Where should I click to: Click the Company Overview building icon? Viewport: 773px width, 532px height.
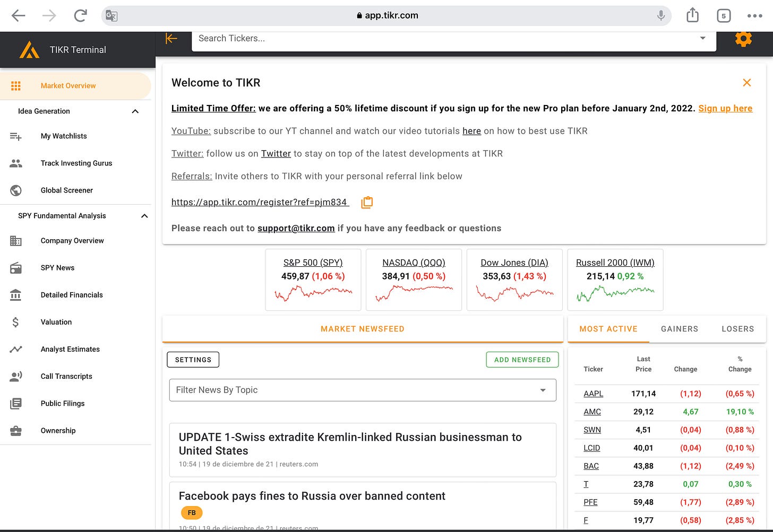pyautogui.click(x=16, y=241)
